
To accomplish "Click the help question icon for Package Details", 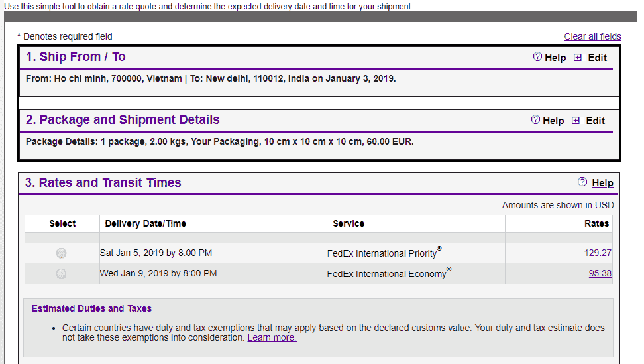I will point(535,119).
